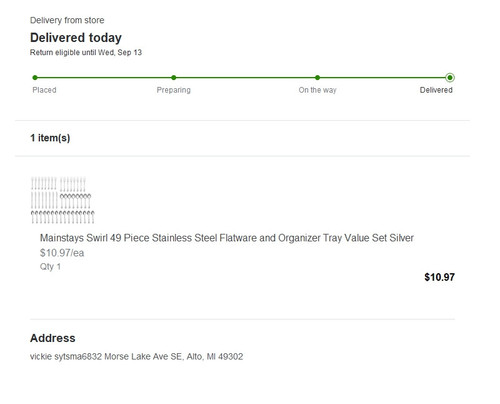The width and height of the screenshot is (500, 404).
Task: Click the Morse Lake Ave delivery address text
Action: pyautogui.click(x=137, y=357)
